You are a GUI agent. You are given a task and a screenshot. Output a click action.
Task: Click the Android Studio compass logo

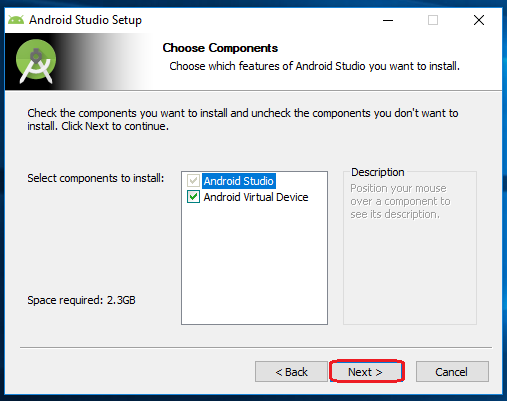tap(36, 61)
